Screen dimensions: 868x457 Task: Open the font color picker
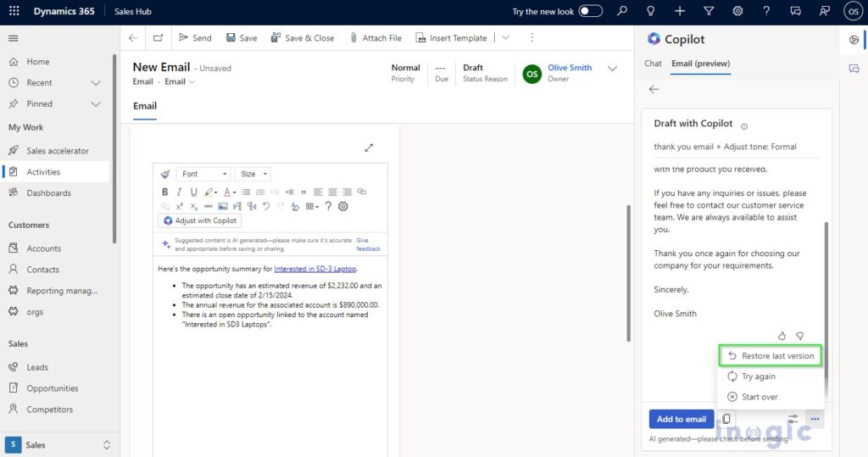[229, 192]
